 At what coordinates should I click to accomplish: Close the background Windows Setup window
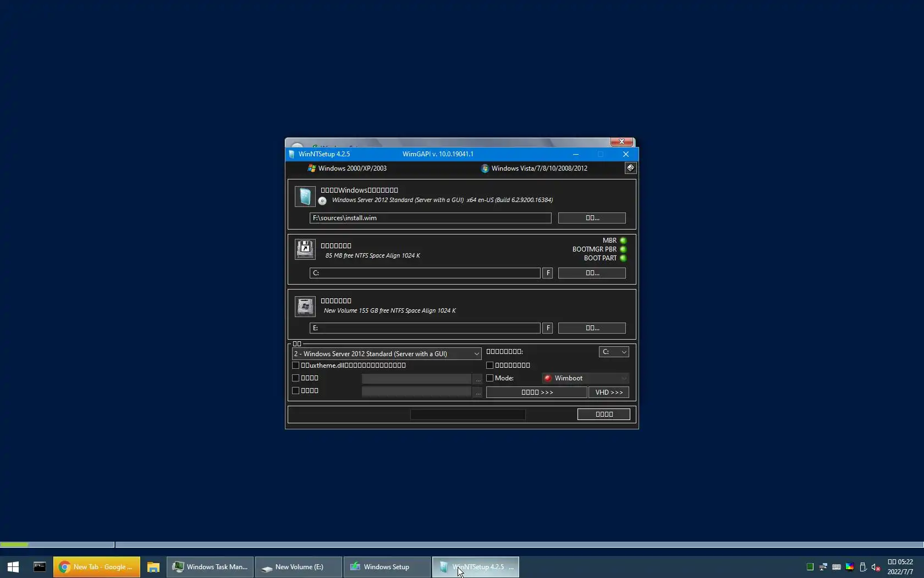[621, 141]
